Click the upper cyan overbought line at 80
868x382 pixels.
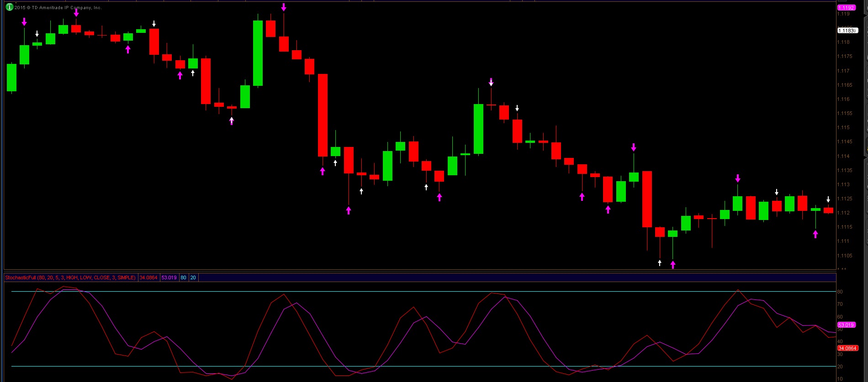(x=411, y=291)
